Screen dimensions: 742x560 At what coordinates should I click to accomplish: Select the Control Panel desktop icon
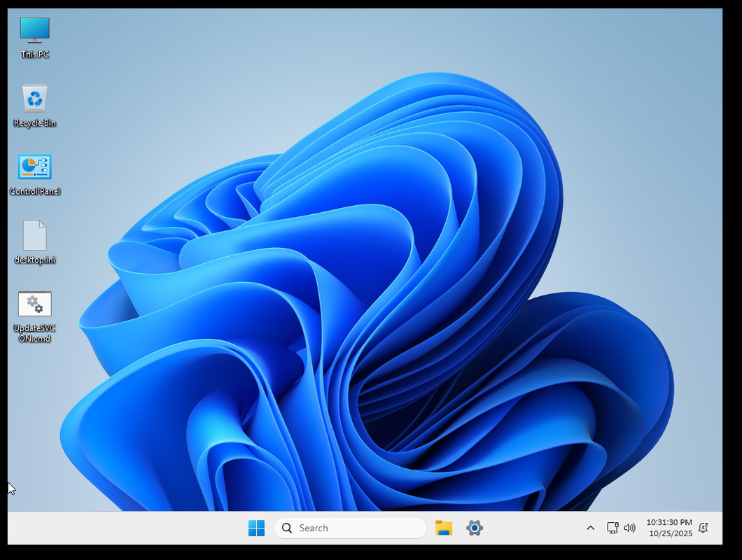click(34, 175)
